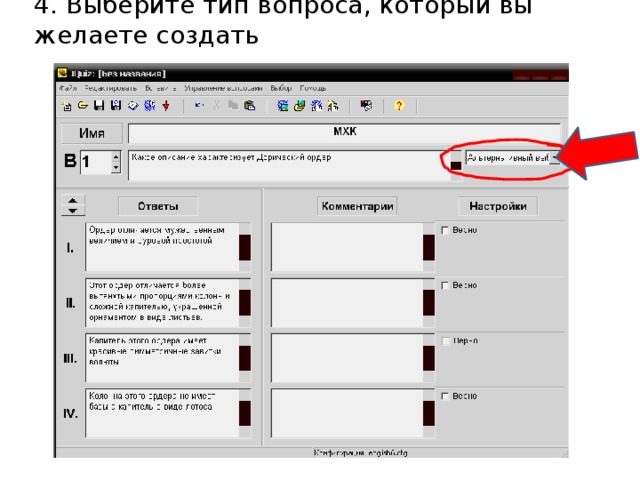The image size is (640, 480).
Task: Click the red downward arrow toolbar icon
Action: pyautogui.click(x=166, y=106)
